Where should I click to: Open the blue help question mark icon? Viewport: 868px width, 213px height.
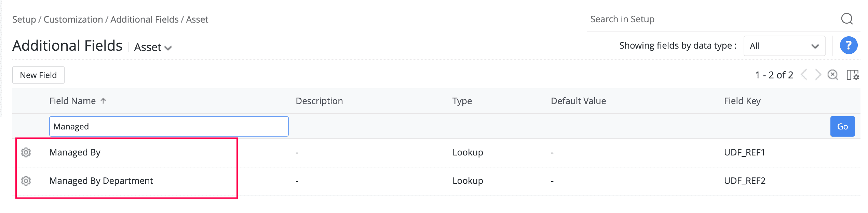pyautogui.click(x=849, y=46)
